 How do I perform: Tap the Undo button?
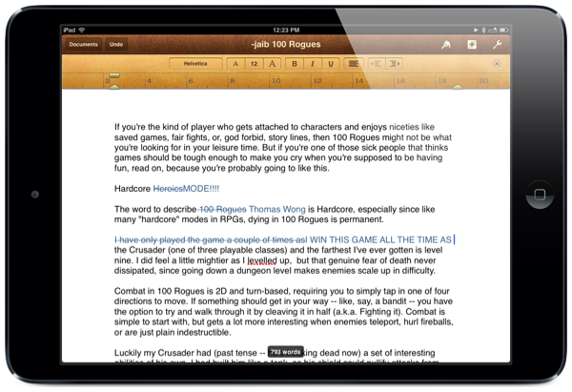tap(116, 45)
